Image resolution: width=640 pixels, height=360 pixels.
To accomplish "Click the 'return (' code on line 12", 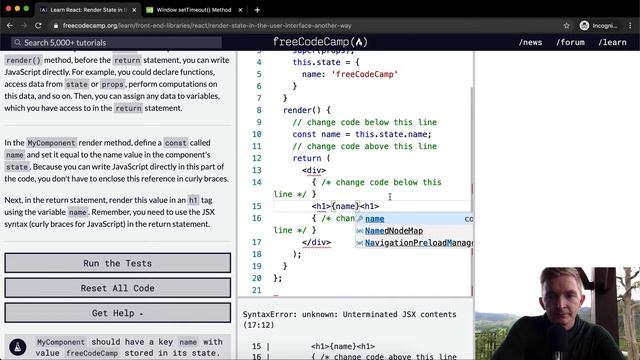I will [x=311, y=158].
